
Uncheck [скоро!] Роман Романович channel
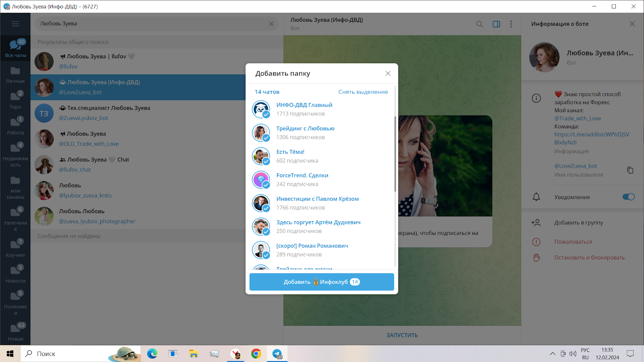click(321, 250)
